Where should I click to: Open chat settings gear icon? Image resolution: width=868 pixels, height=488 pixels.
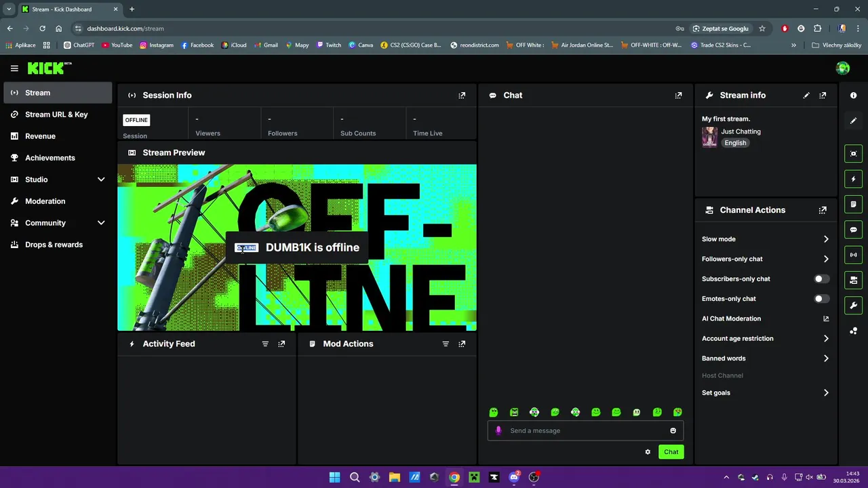coord(648,452)
